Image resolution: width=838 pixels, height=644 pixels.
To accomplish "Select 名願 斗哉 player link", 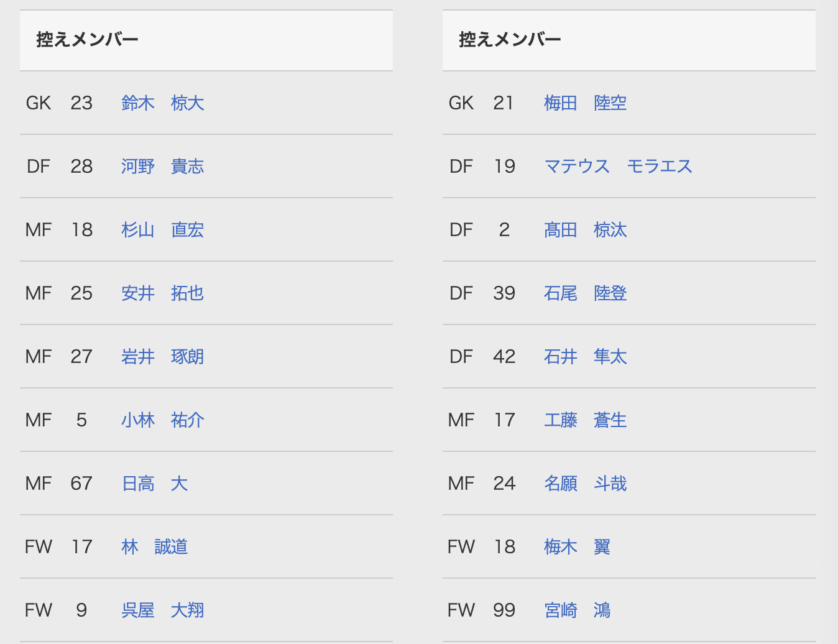I will coord(586,484).
